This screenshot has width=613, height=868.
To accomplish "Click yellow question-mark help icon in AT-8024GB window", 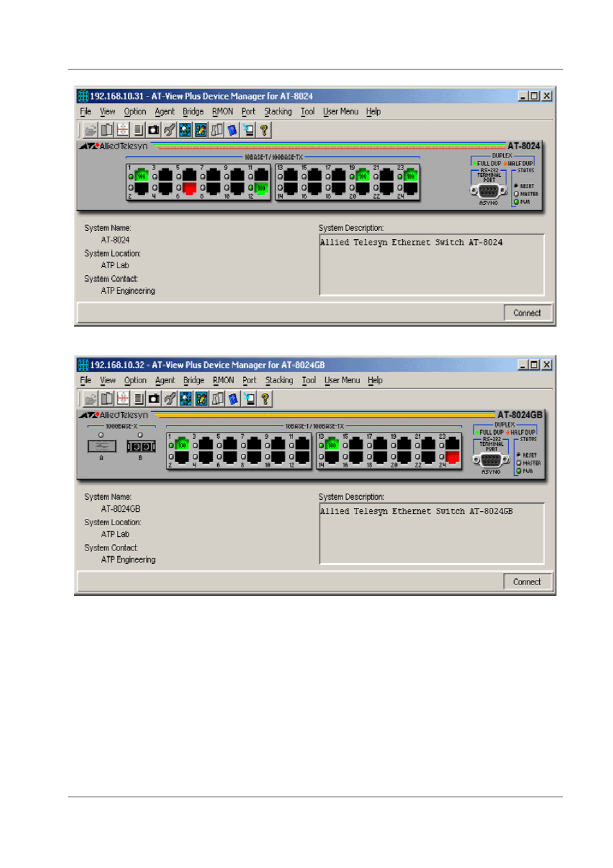I will click(x=265, y=399).
